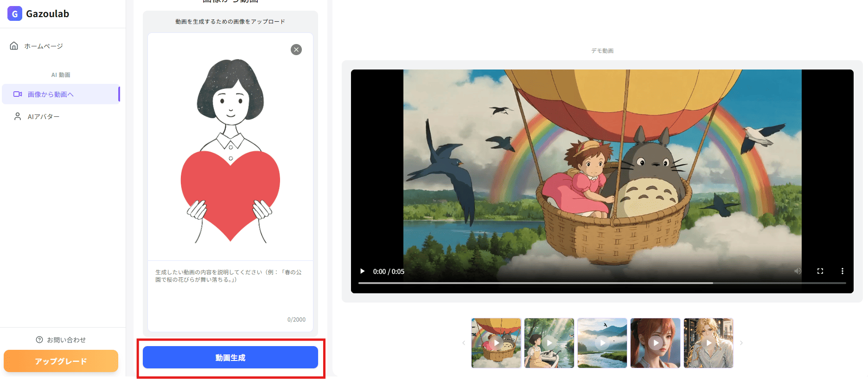Image resolution: width=868 pixels, height=379 pixels.
Task: Click the uploaded woman-with-heart image
Action: coord(230,151)
